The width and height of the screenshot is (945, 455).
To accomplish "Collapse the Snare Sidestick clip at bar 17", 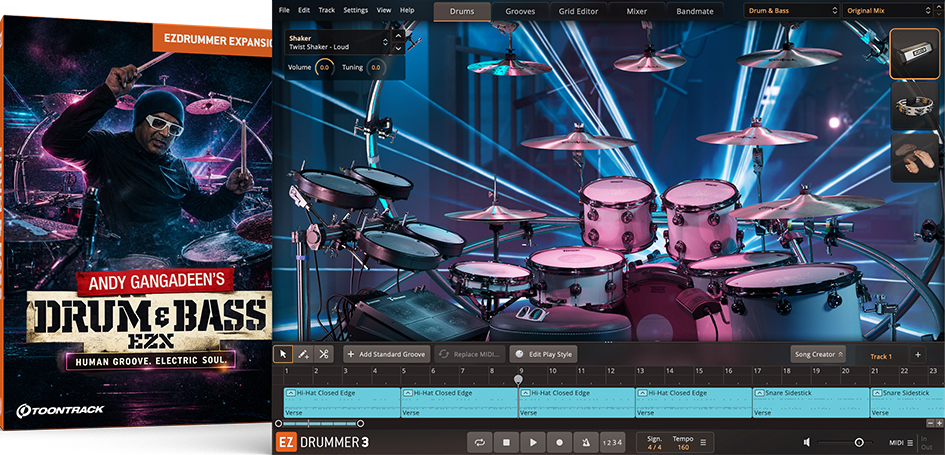I will (x=759, y=393).
